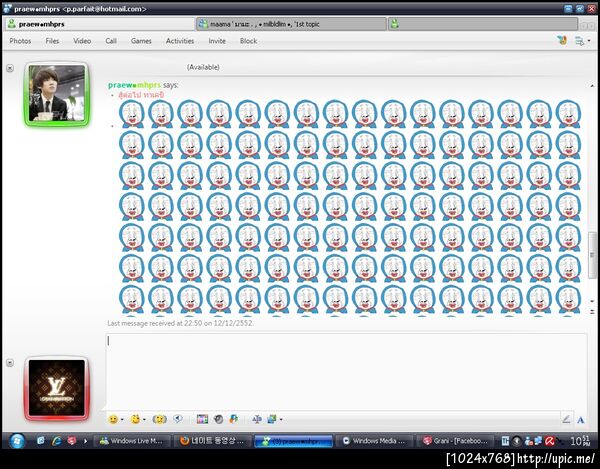Click the conversation vertical scrollbar thumb
600x469 pixels.
[592, 255]
